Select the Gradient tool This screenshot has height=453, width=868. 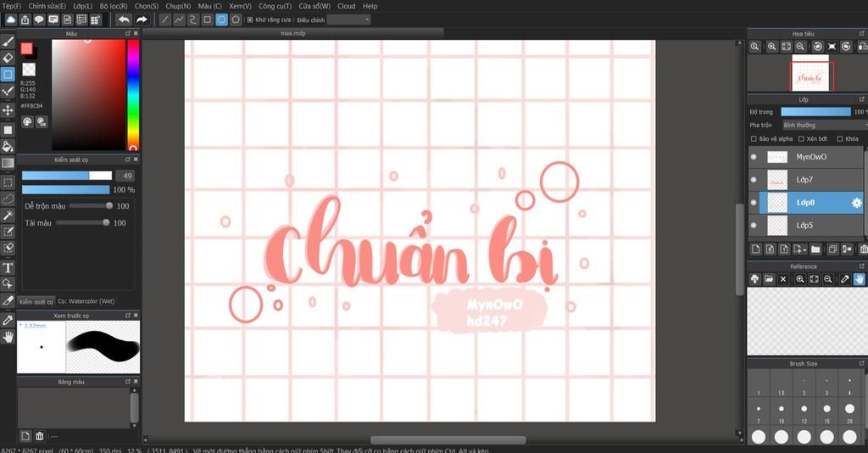[8, 164]
